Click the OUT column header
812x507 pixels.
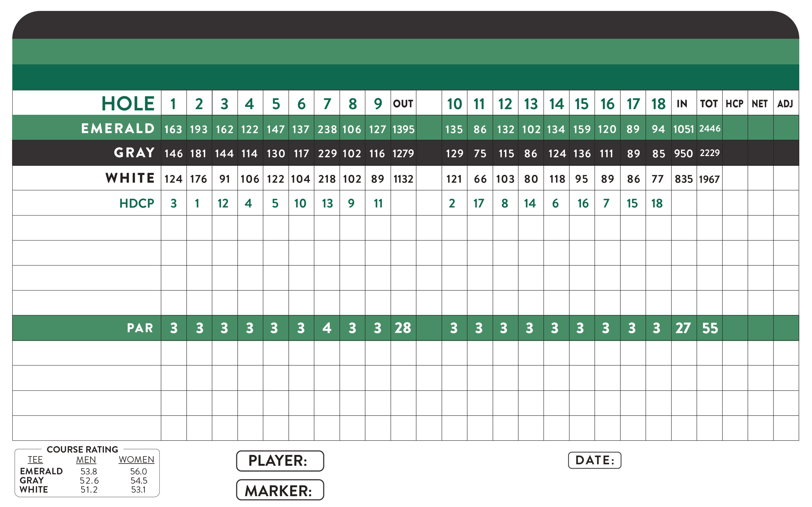pyautogui.click(x=403, y=104)
